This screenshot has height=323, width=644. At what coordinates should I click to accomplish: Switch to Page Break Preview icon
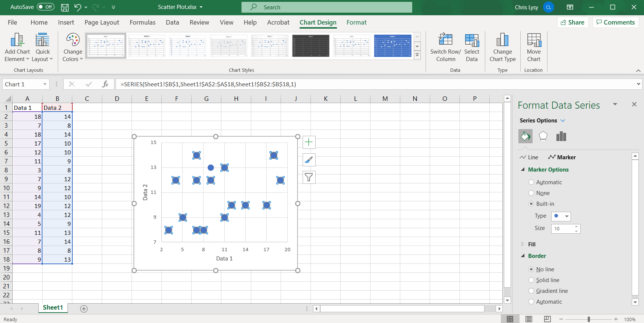547,319
